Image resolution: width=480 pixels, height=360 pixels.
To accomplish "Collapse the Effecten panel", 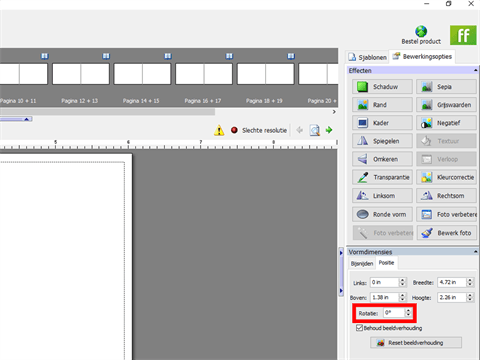I will pyautogui.click(x=475, y=70).
